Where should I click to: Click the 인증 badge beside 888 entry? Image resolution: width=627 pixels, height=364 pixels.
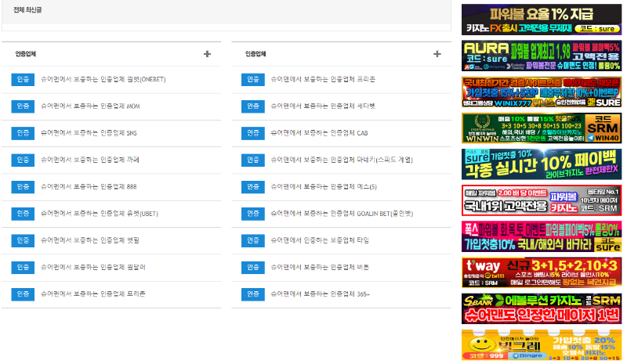coord(23,187)
